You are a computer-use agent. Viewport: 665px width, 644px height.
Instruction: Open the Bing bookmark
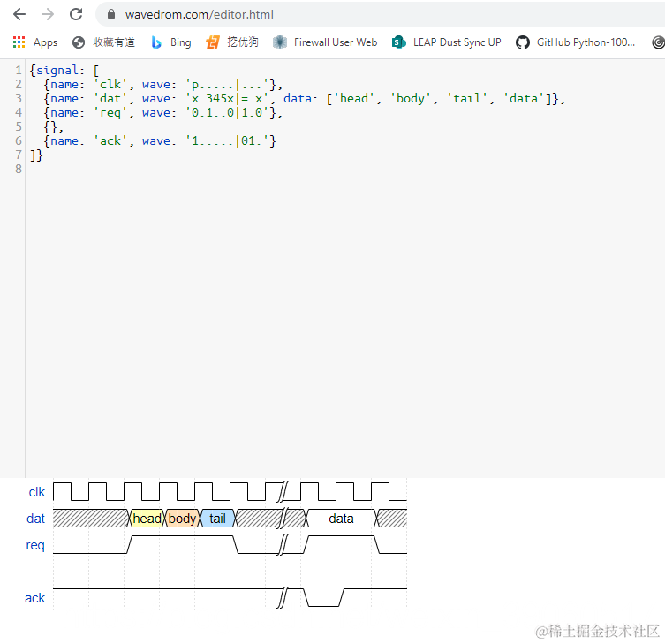181,42
